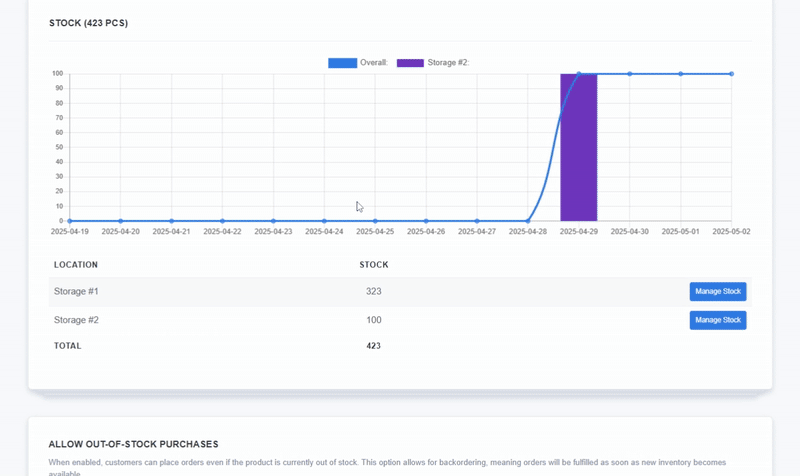Click the 2025-04-26 data point on line
This screenshot has height=476, width=800.
426,221
